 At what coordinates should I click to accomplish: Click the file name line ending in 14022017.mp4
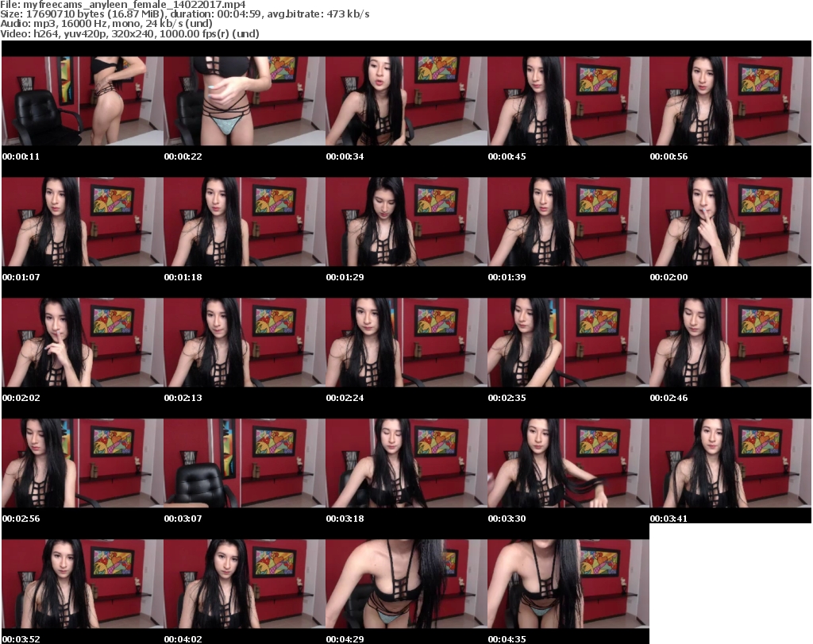coord(123,5)
